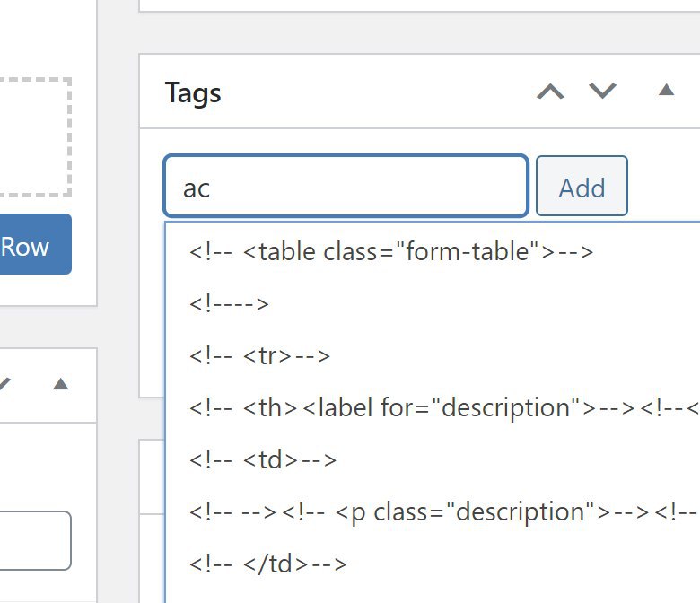Collapse the Tags panel triangle toggle
Screen dimensions: 700x603
click(x=666, y=90)
